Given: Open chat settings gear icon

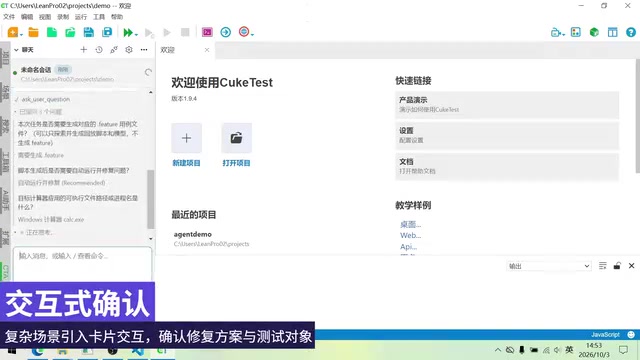Looking at the screenshot, I should (x=129, y=49).
